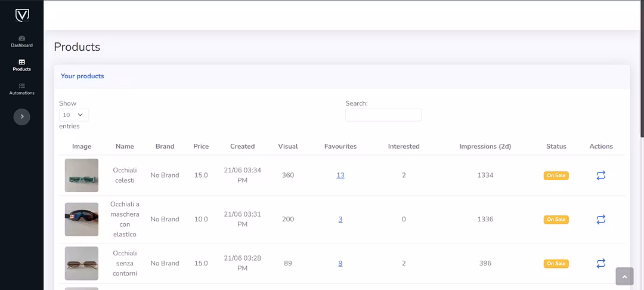The image size is (644, 290).
Task: Sort table by Impressions (2d) header
Action: tap(485, 146)
